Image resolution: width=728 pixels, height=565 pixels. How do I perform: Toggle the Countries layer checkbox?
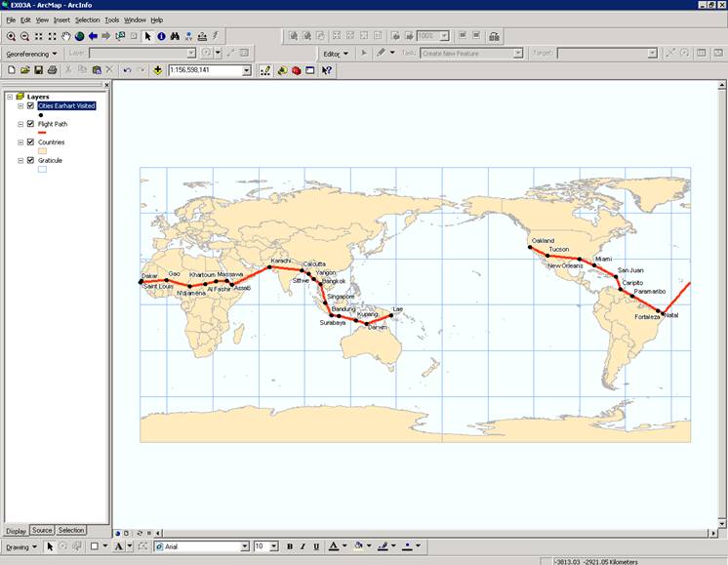[30, 142]
